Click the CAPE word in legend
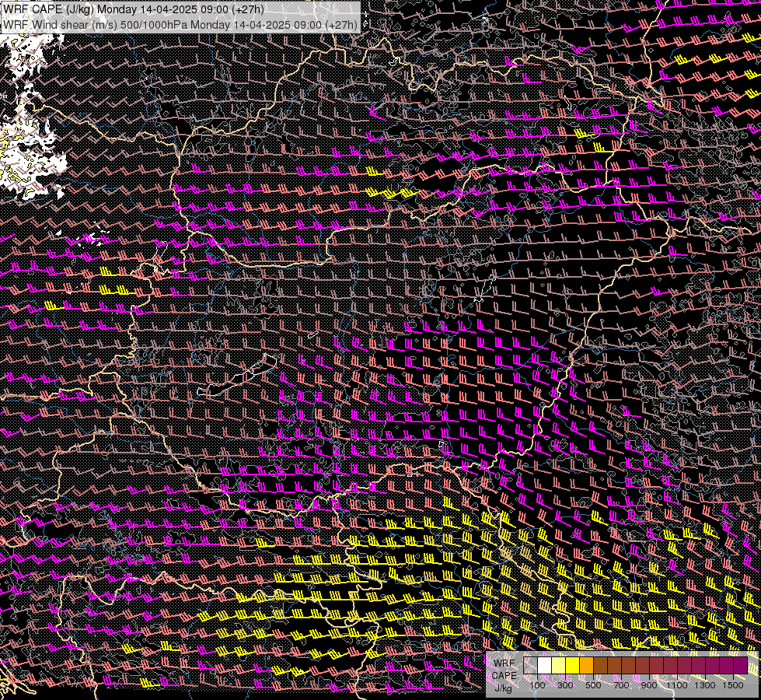761x700 pixels. [x=504, y=676]
